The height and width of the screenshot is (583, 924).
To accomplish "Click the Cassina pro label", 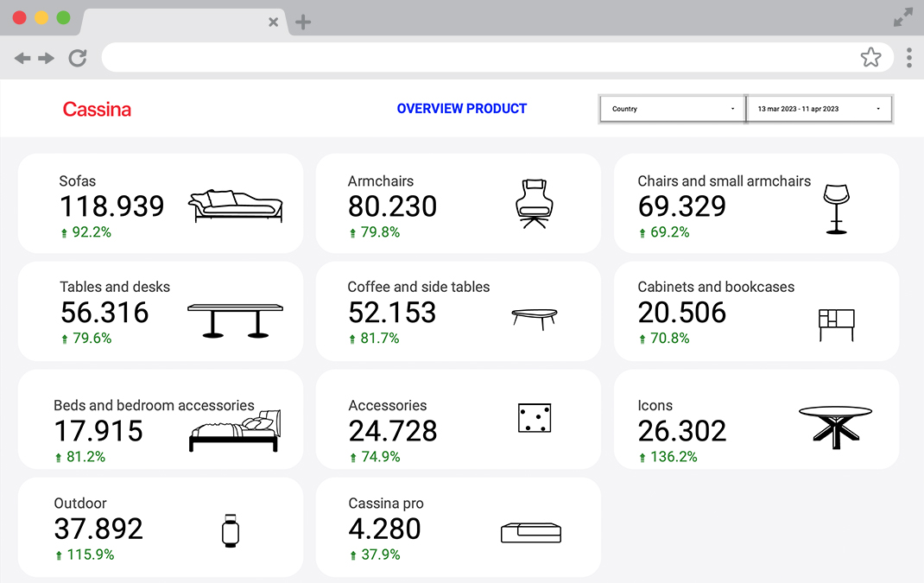I will [386, 504].
